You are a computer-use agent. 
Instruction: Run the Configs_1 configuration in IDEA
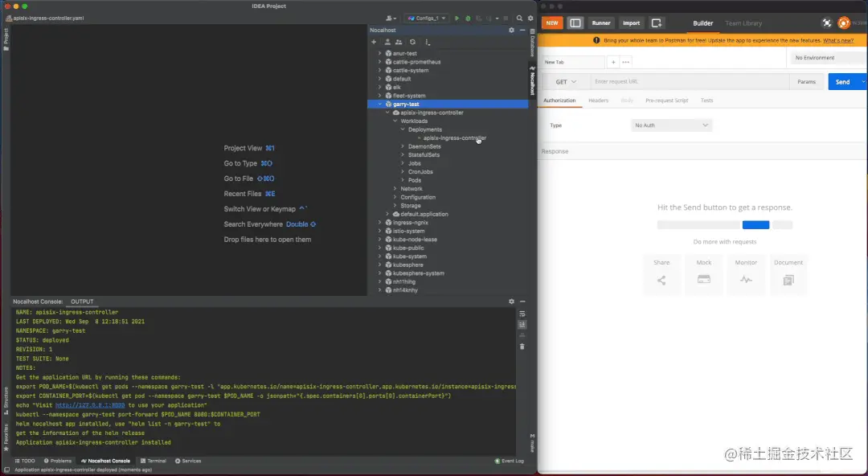[x=457, y=18]
